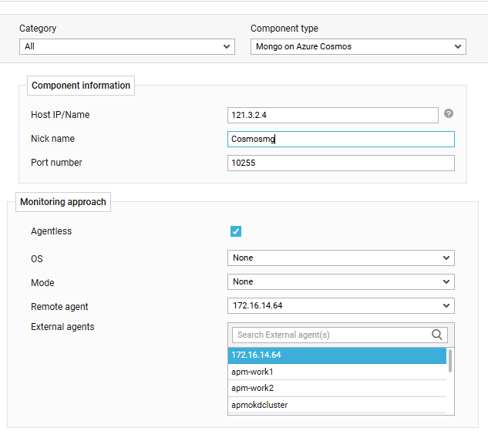
Task: Select apm-work2 from external agents list
Action: (x=337, y=388)
